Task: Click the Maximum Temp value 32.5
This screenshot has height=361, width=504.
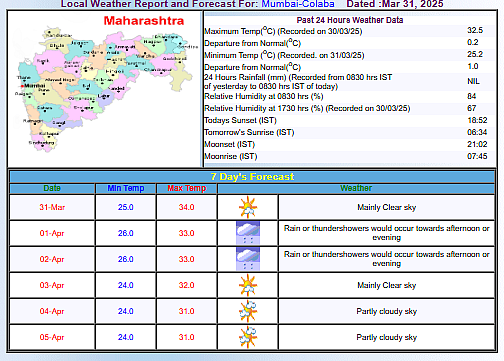Action: [x=475, y=30]
